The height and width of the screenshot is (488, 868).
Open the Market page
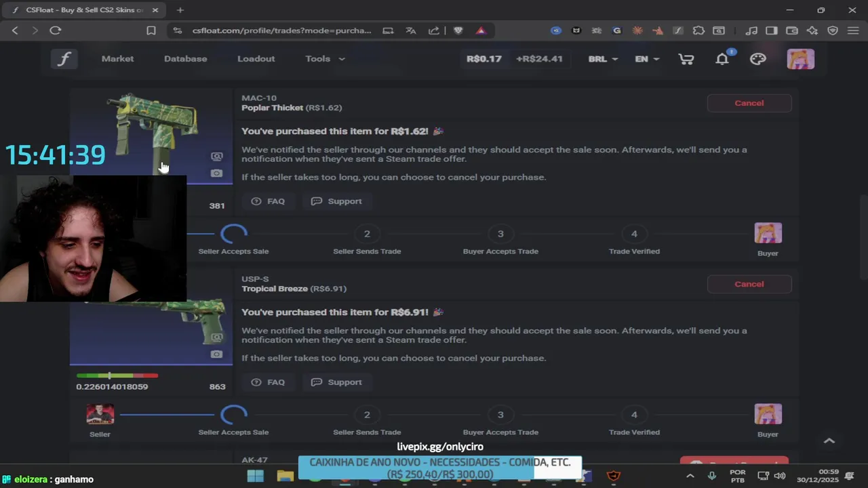[117, 59]
